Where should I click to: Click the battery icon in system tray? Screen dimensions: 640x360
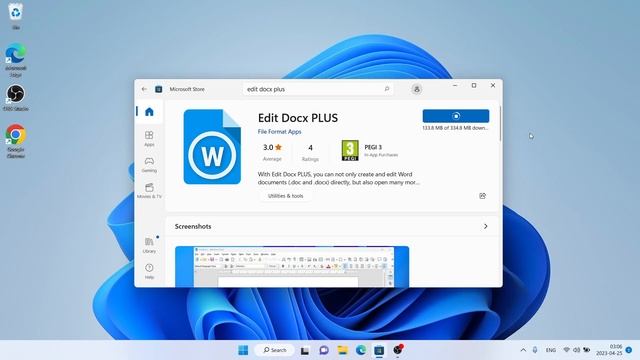click(x=587, y=350)
